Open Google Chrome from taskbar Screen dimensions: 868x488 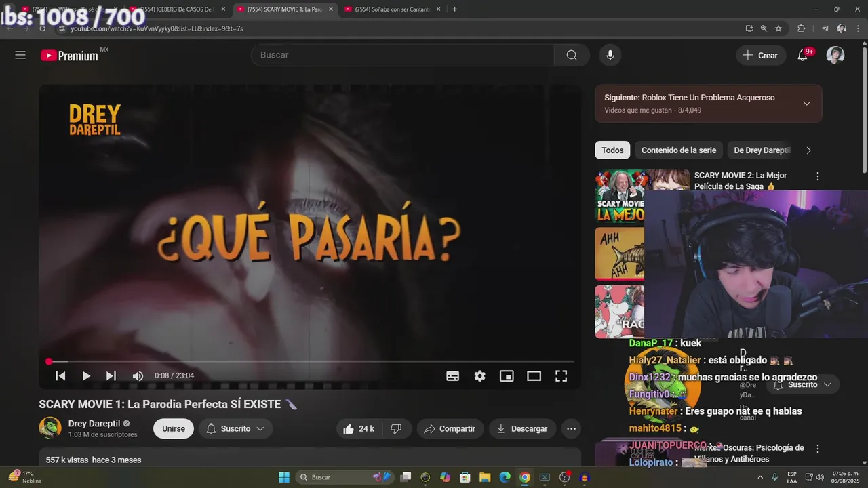pos(525,477)
